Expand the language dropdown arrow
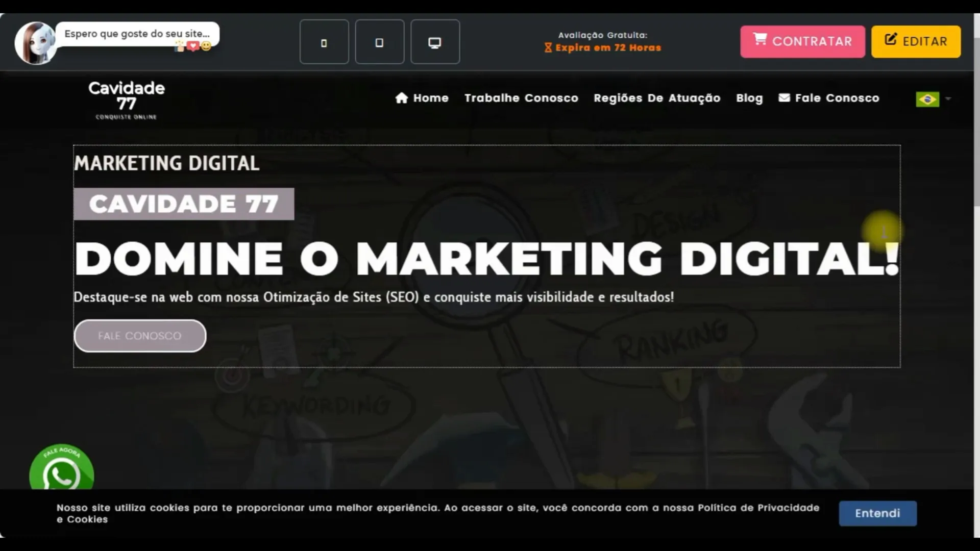Viewport: 980px width, 551px height. (948, 98)
